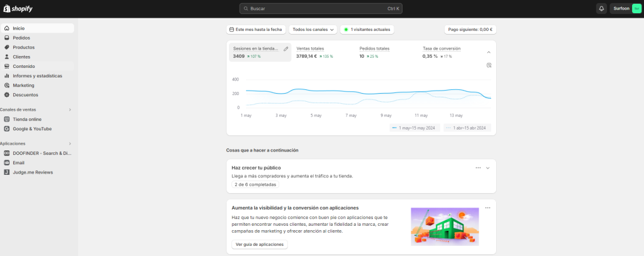
Task: Select Informes y estadísticas menu item
Action: [x=37, y=75]
